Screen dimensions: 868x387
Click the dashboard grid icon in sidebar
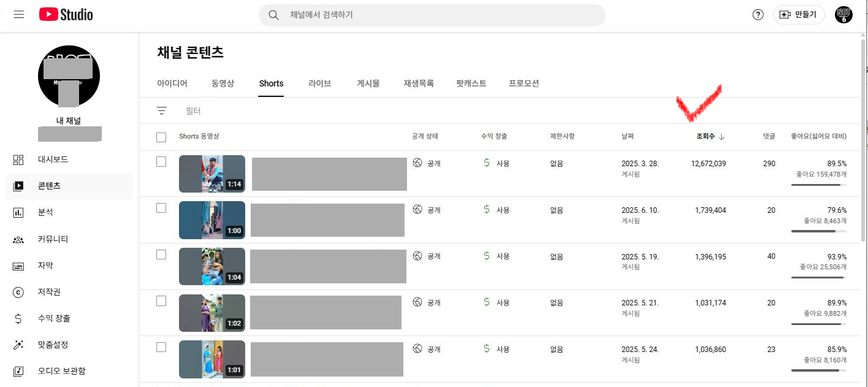(18, 159)
